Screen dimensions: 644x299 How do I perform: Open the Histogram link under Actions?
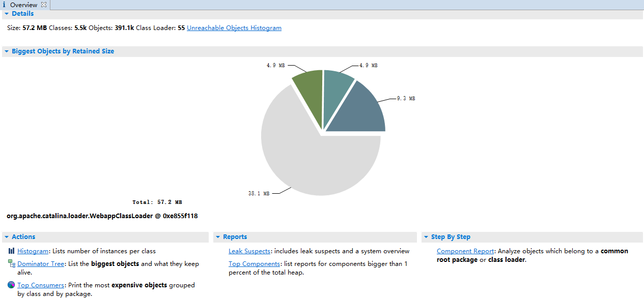[x=33, y=251]
